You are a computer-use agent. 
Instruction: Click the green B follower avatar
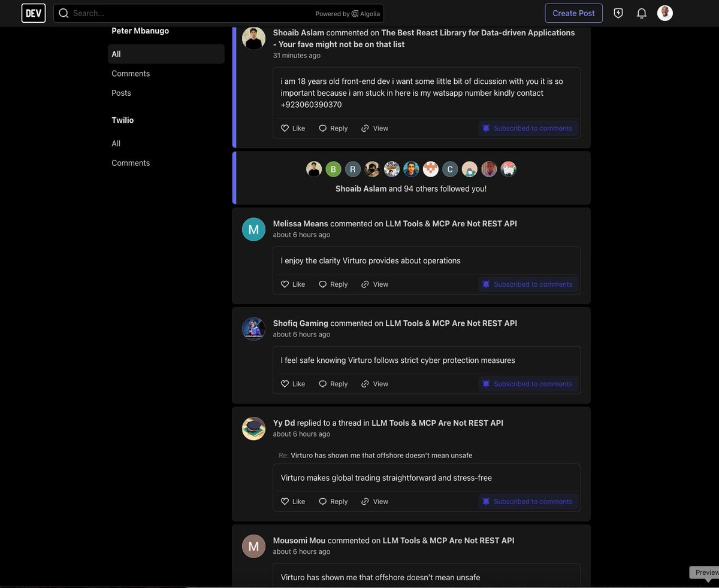333,169
